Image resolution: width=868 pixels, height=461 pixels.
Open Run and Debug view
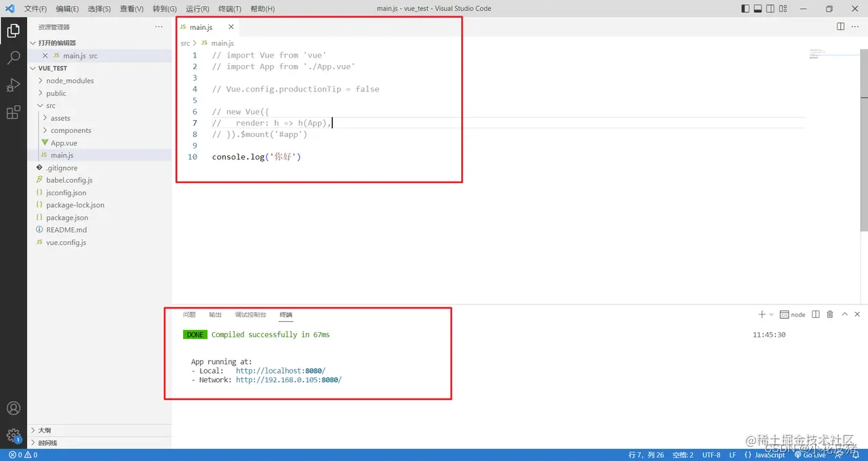pos(13,85)
